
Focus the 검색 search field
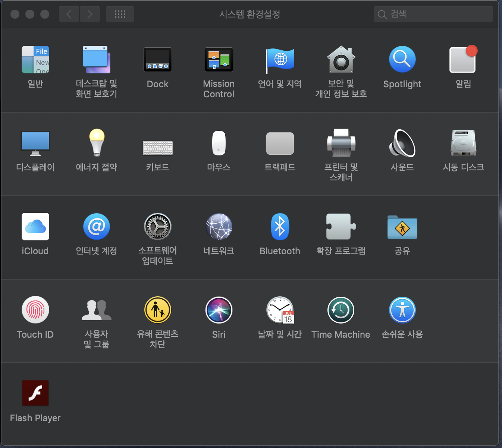[433, 14]
